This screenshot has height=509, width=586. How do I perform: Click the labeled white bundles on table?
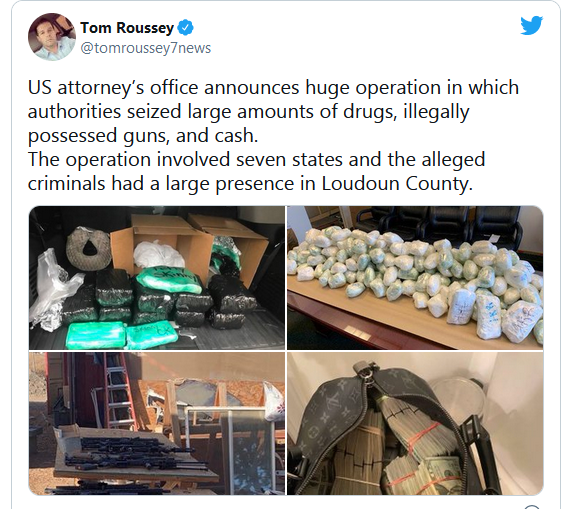[493, 315]
